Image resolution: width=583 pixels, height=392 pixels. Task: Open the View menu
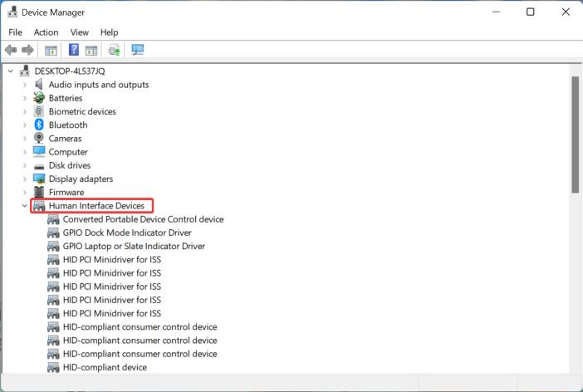80,32
